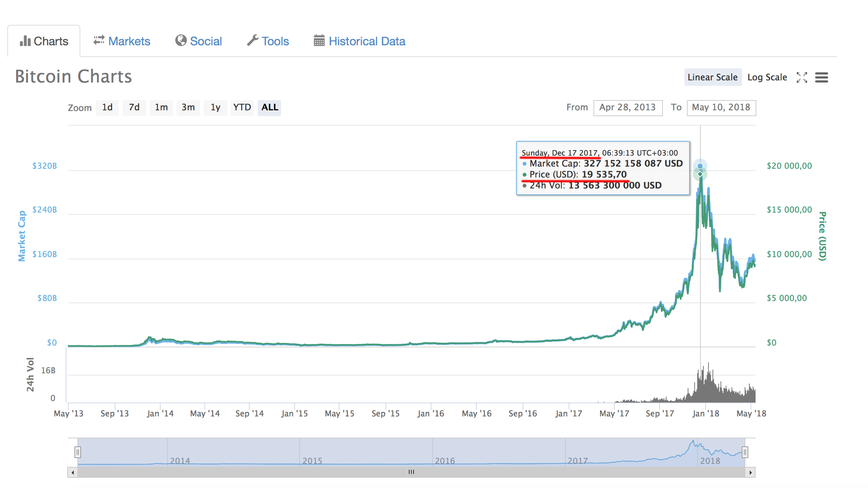Click the globe Social icon
Viewport: 868px width, 488px height.
[x=181, y=41]
